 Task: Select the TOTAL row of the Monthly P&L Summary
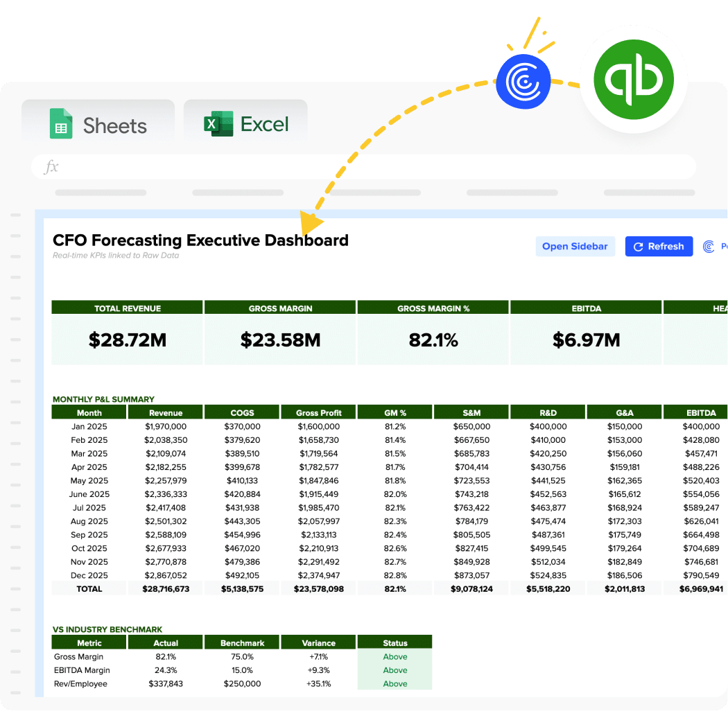point(89,588)
